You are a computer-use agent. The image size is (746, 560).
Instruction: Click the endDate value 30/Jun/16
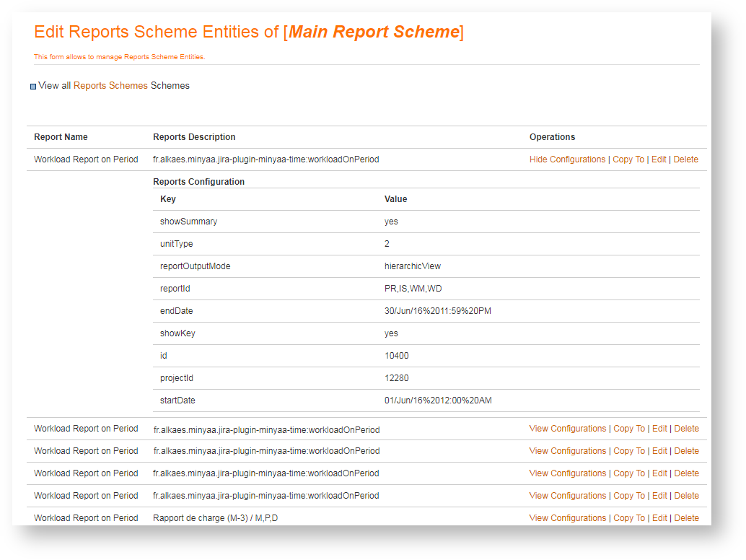tap(437, 311)
